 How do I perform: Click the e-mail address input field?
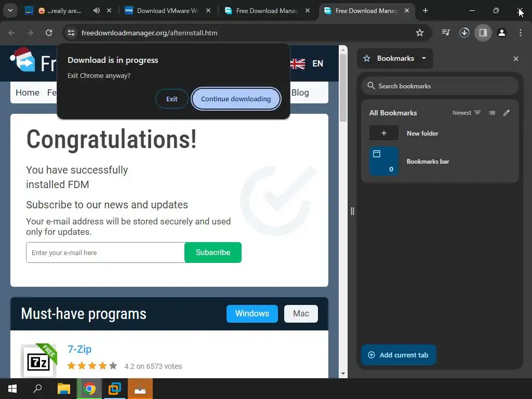coord(105,252)
